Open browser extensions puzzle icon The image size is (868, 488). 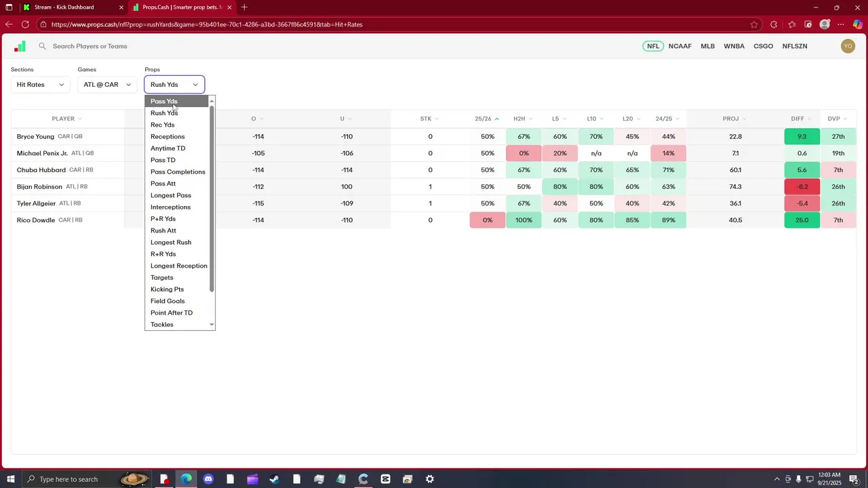pos(774,24)
